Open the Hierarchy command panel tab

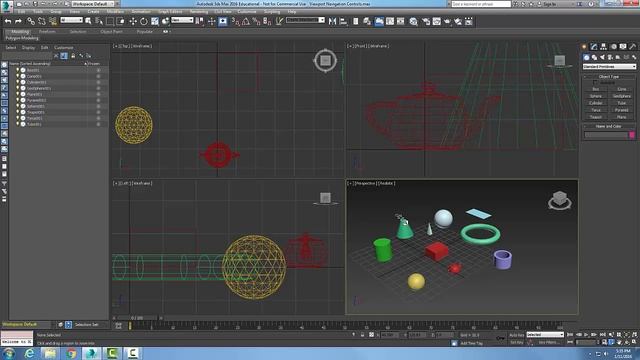(x=603, y=47)
